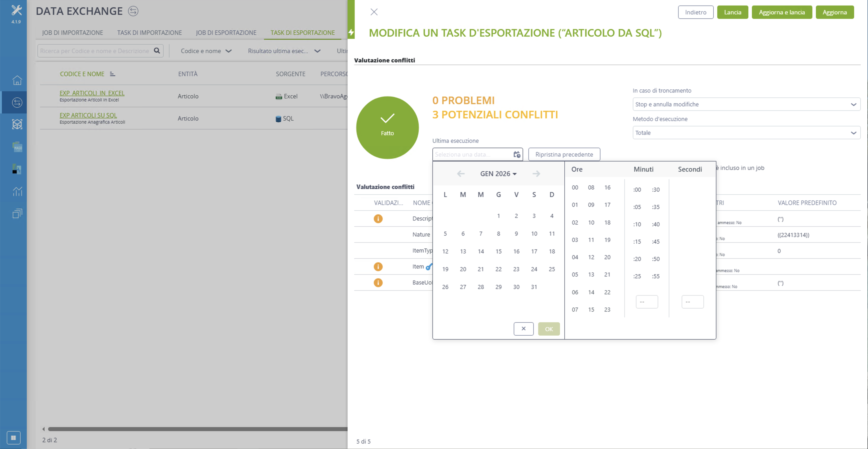868x449 pixels.
Task: Go to previous month arrow
Action: pyautogui.click(x=461, y=174)
